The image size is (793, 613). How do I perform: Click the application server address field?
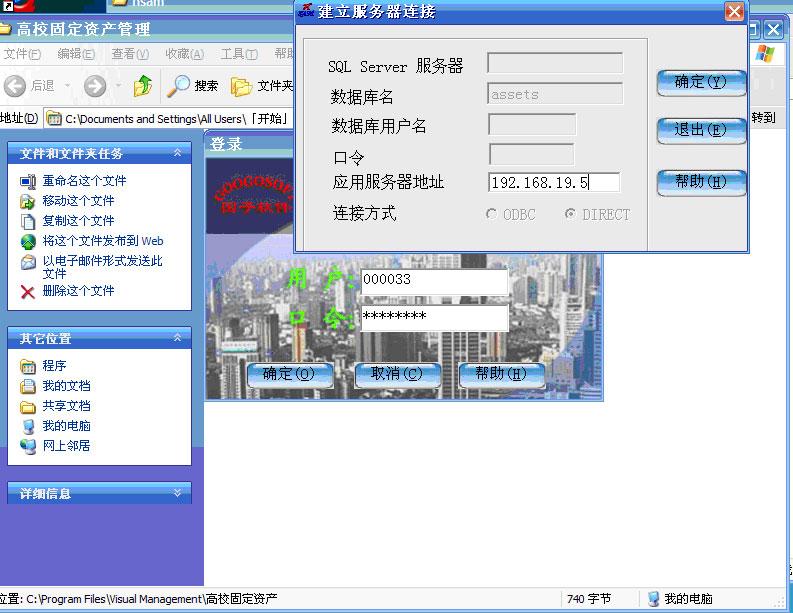(554, 182)
